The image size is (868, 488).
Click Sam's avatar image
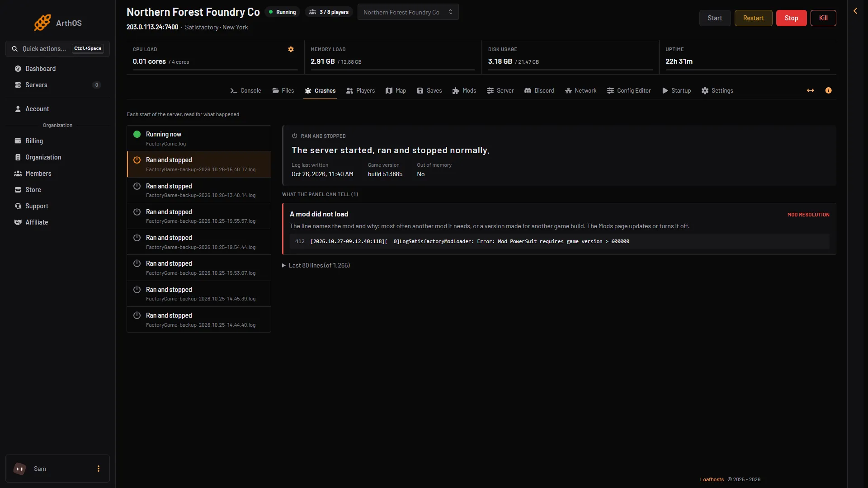[x=19, y=469]
